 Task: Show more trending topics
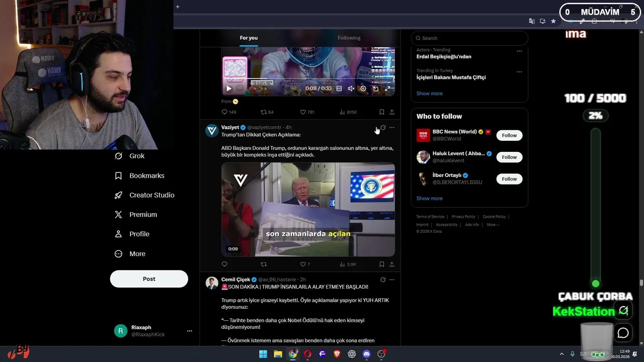[x=430, y=94]
